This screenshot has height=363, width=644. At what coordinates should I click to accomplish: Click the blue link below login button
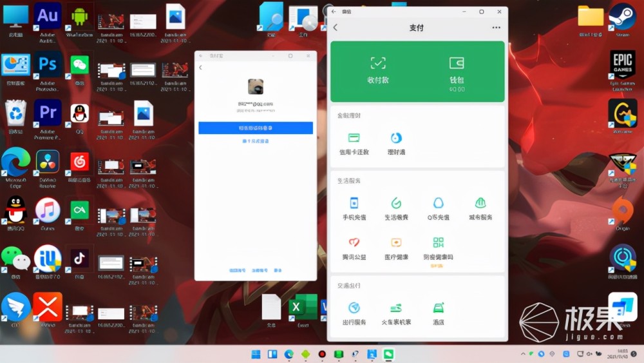coord(256,141)
